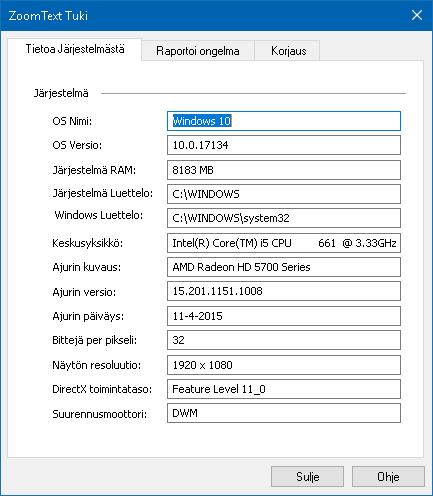Screen dimensions: 433x496
Task: Open the Korjaus tab
Action: click(x=288, y=51)
